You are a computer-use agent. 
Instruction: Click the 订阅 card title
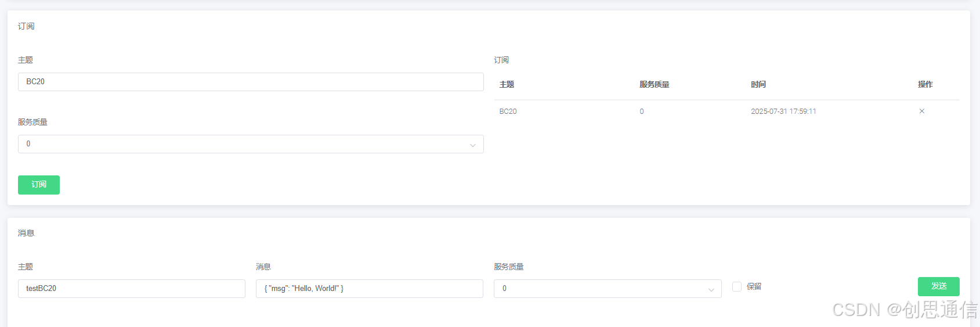coord(26,26)
